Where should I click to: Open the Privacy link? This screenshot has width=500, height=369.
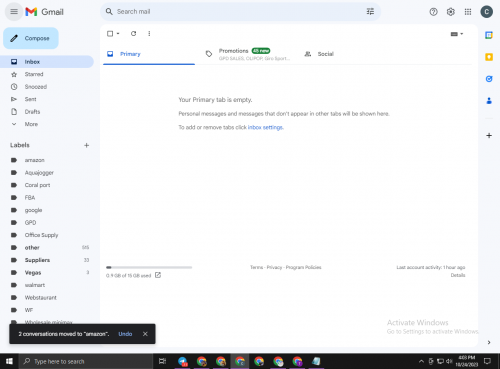(274, 267)
